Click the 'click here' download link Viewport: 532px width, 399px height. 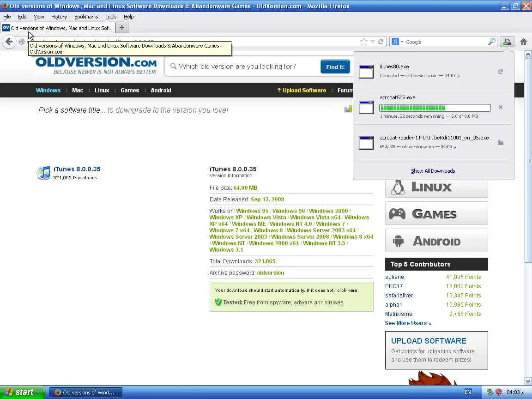point(347,290)
